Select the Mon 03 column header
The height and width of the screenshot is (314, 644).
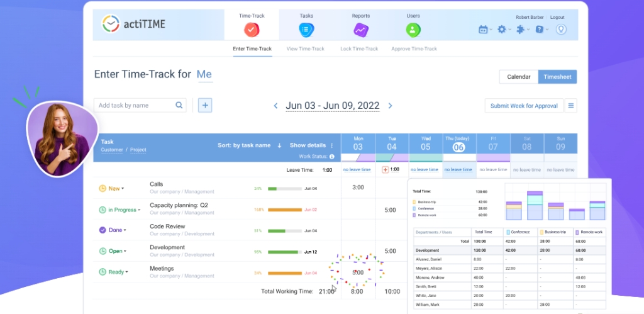[x=358, y=143]
